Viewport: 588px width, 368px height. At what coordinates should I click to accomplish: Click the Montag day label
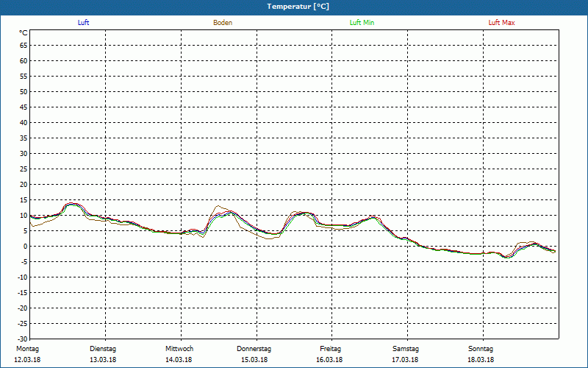point(27,349)
